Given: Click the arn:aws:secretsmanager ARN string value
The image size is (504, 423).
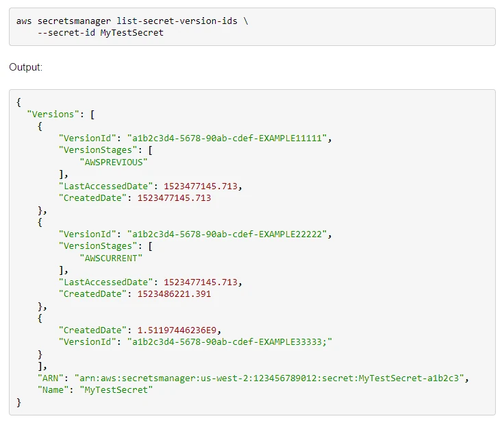Looking at the screenshot, I should (x=269, y=378).
